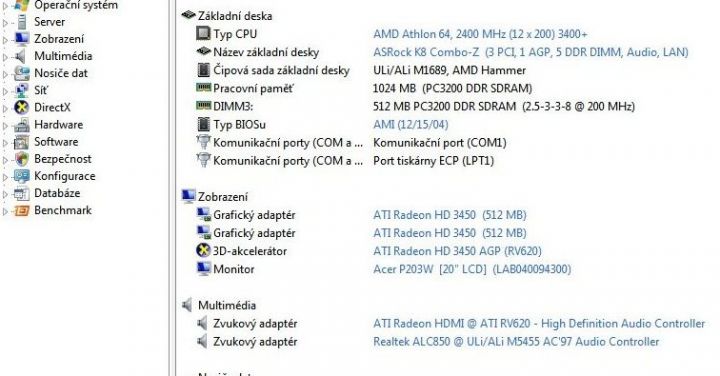
Task: Select Zobrazení in the left tree
Action: pyautogui.click(x=59, y=39)
